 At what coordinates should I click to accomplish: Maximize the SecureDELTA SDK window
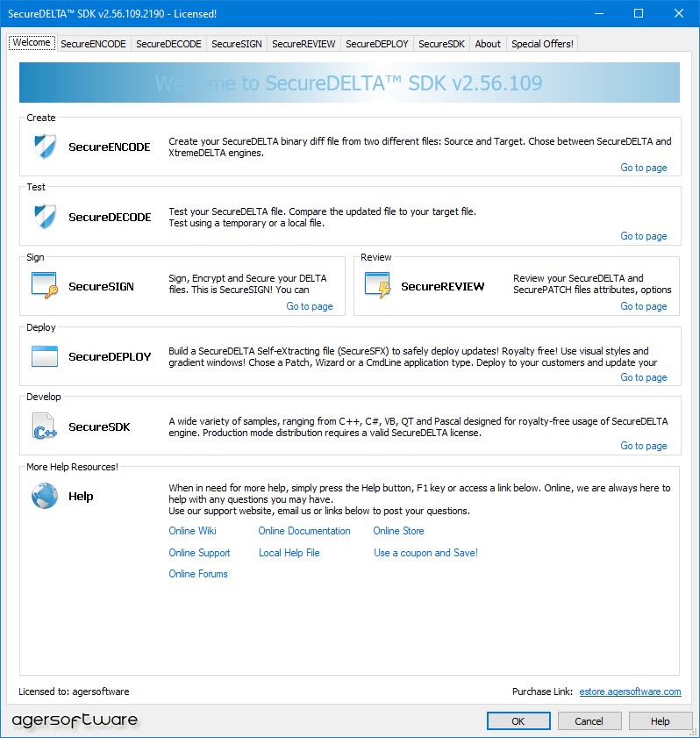click(x=639, y=13)
